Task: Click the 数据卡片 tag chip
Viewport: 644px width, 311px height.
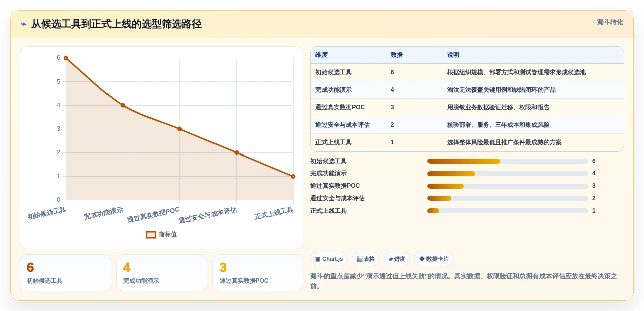Action: pyautogui.click(x=434, y=259)
